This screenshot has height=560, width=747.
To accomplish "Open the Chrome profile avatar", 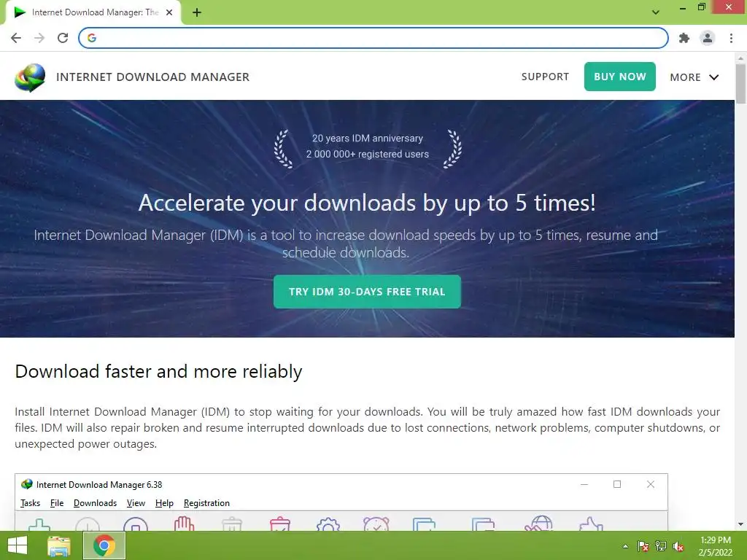I will click(x=708, y=38).
